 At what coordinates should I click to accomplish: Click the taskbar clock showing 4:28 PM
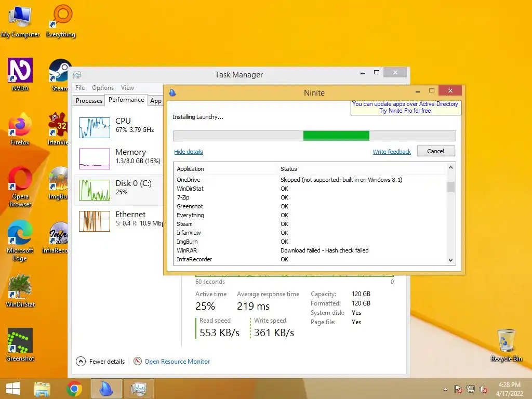pyautogui.click(x=509, y=389)
